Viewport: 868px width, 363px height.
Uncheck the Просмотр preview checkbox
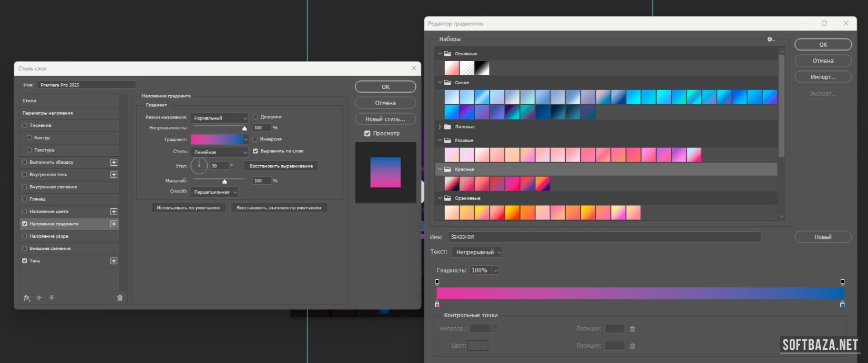click(367, 134)
